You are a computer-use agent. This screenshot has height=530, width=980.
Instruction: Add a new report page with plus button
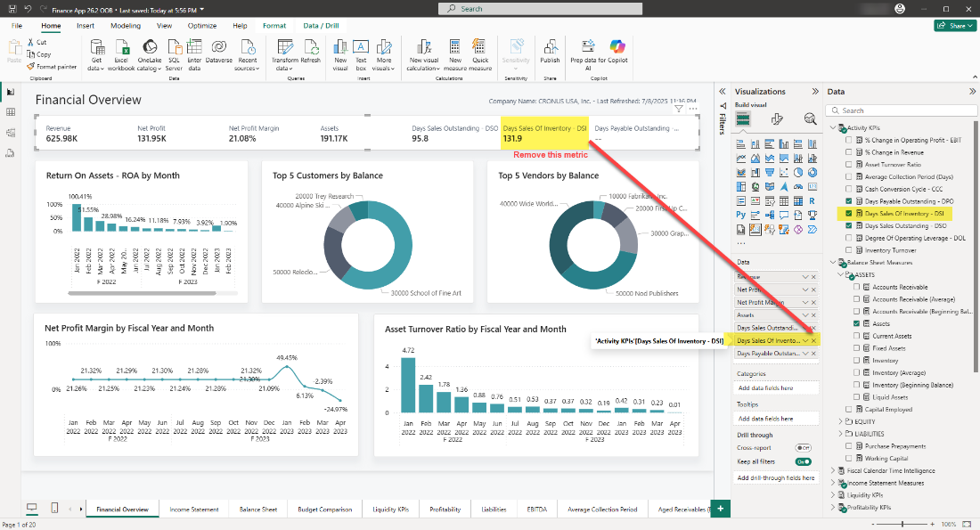(721, 509)
